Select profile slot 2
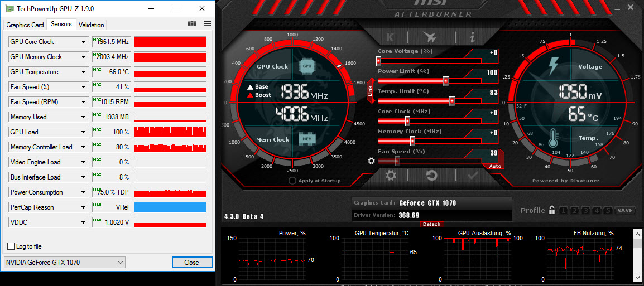 point(575,211)
